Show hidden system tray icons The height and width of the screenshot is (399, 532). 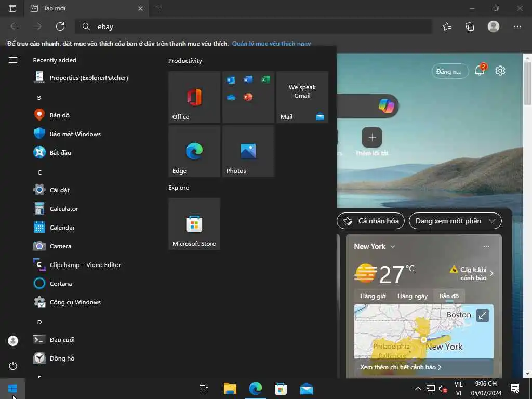coord(418,389)
